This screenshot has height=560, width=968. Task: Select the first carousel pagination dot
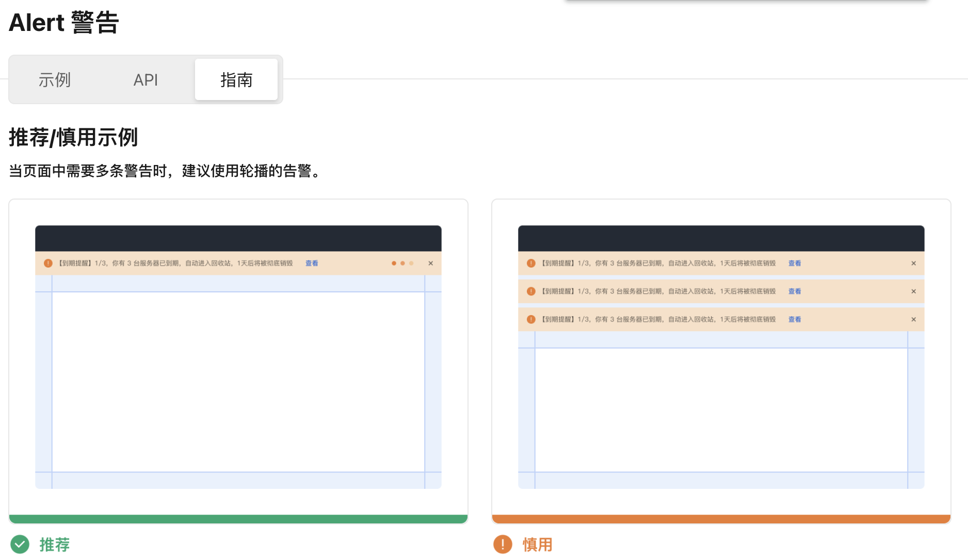(394, 263)
